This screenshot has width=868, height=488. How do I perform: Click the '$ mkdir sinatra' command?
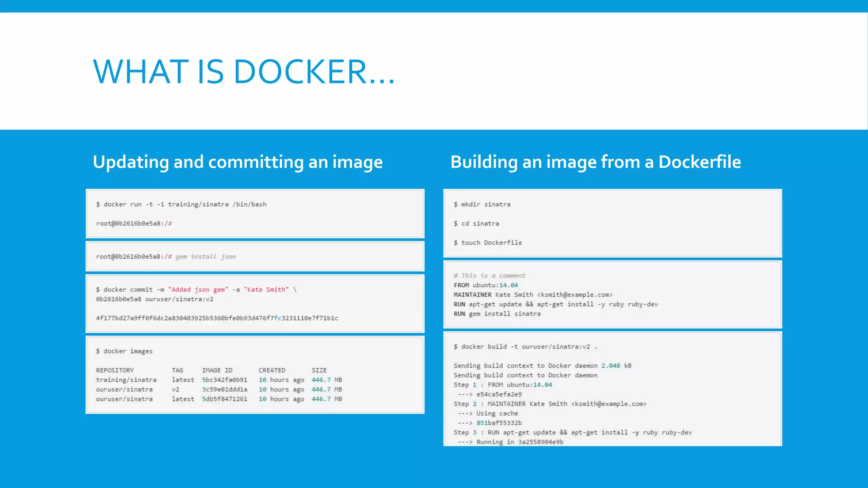[x=482, y=204]
